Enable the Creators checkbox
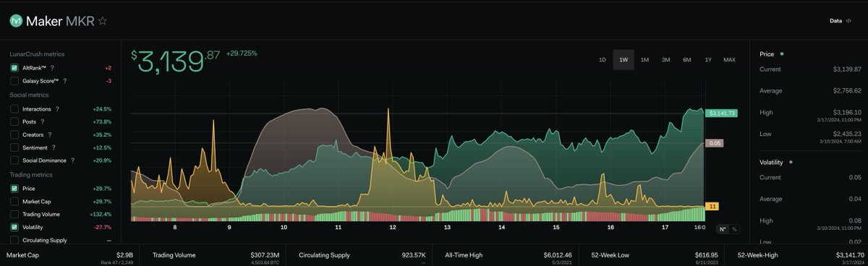 (14, 135)
